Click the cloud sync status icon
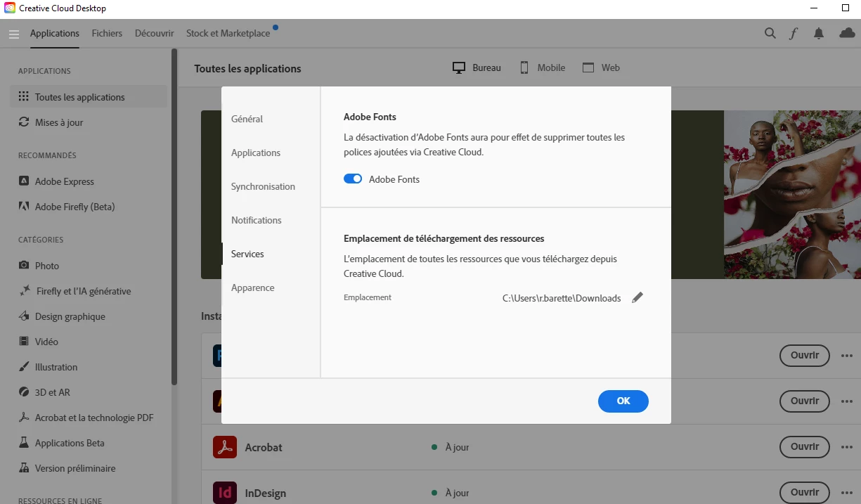The width and height of the screenshot is (861, 504). 847,33
